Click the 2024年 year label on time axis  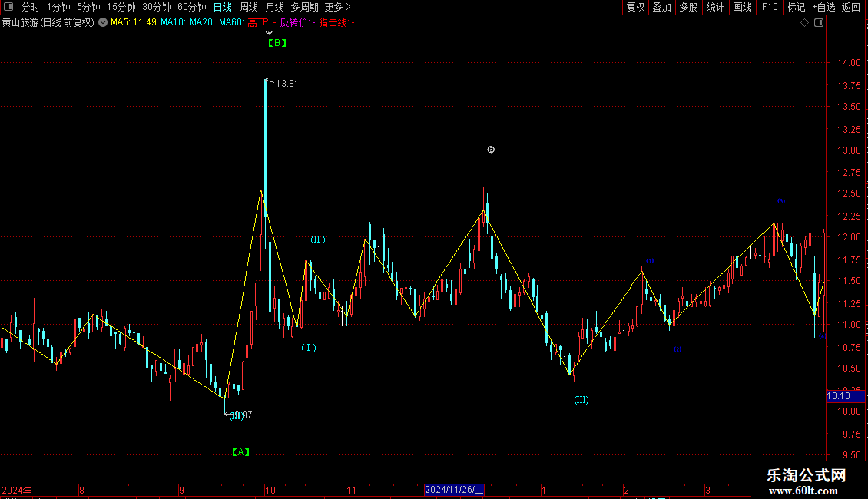click(x=17, y=490)
